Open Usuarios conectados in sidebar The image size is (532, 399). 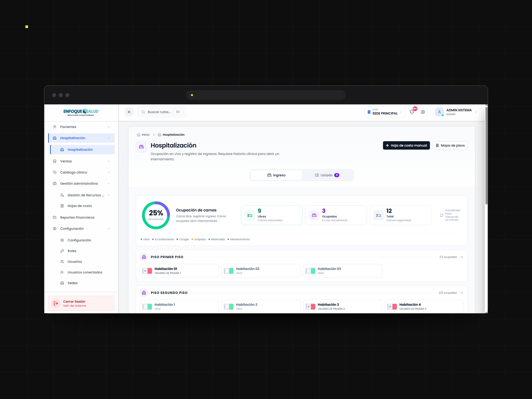[82, 272]
